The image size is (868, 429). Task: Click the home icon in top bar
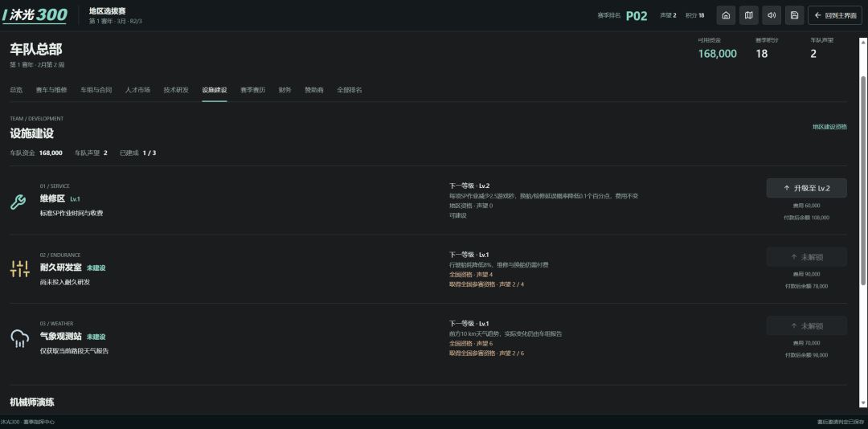coord(726,15)
